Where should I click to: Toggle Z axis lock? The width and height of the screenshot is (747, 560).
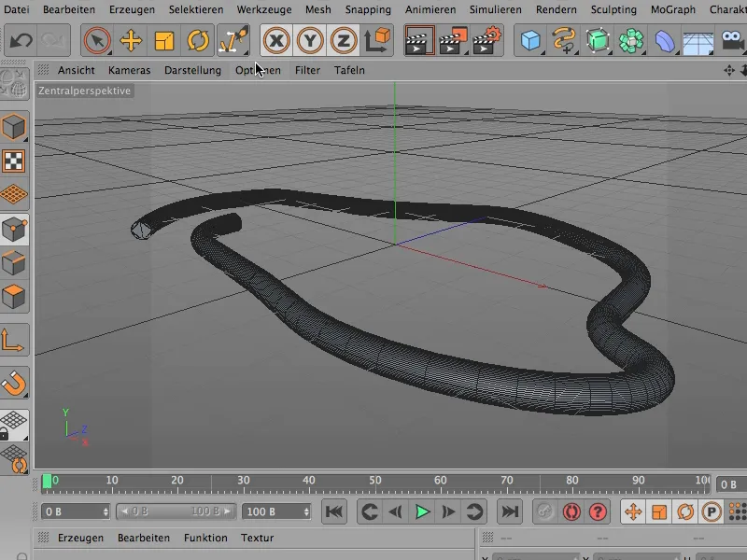(343, 40)
